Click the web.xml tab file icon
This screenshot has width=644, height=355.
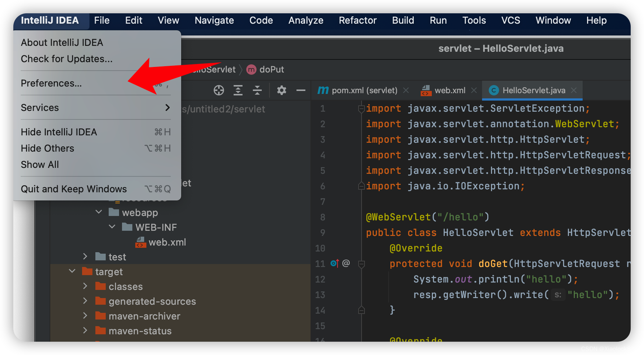pyautogui.click(x=426, y=90)
